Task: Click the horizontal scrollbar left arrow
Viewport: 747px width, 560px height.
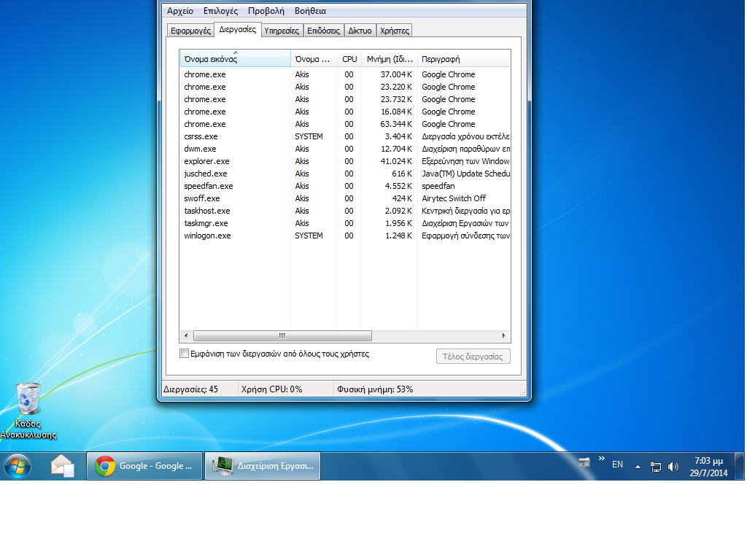Action: 186,335
